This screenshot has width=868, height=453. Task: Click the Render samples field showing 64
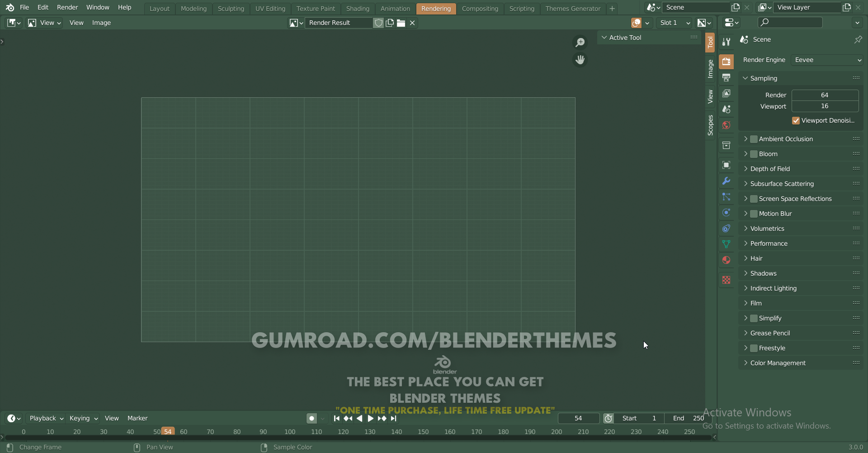tap(825, 95)
